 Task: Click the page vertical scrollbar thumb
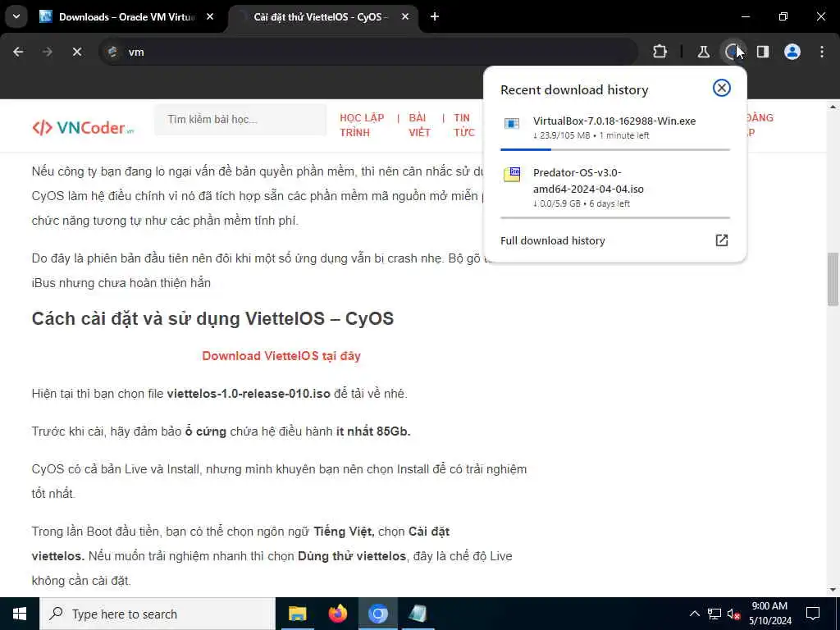click(x=833, y=279)
